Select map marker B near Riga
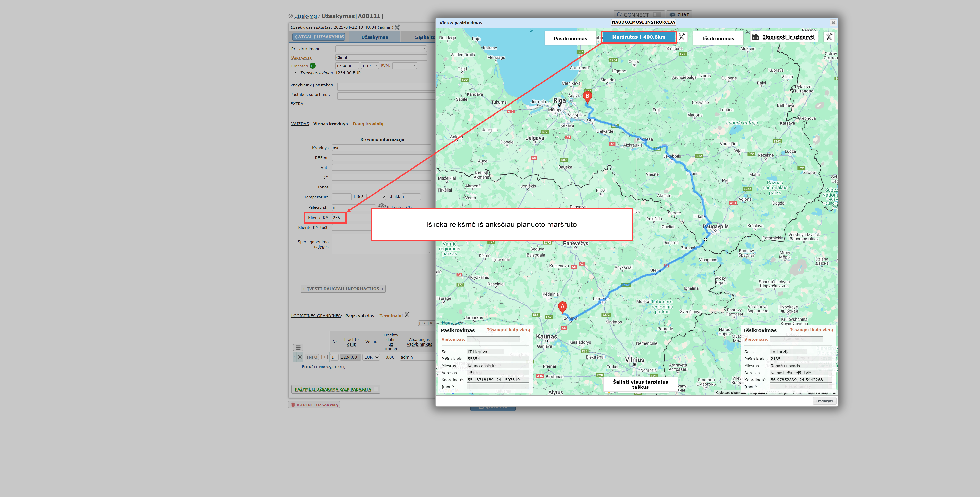The height and width of the screenshot is (497, 980). click(587, 97)
